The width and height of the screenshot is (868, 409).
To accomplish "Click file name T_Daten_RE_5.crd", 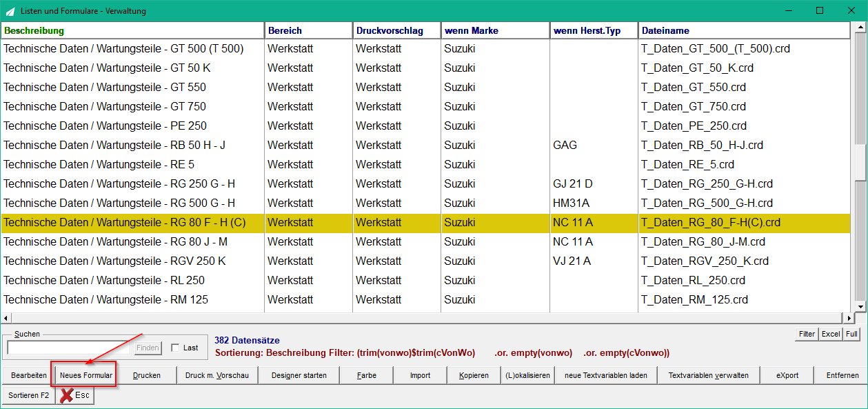I will pyautogui.click(x=687, y=164).
